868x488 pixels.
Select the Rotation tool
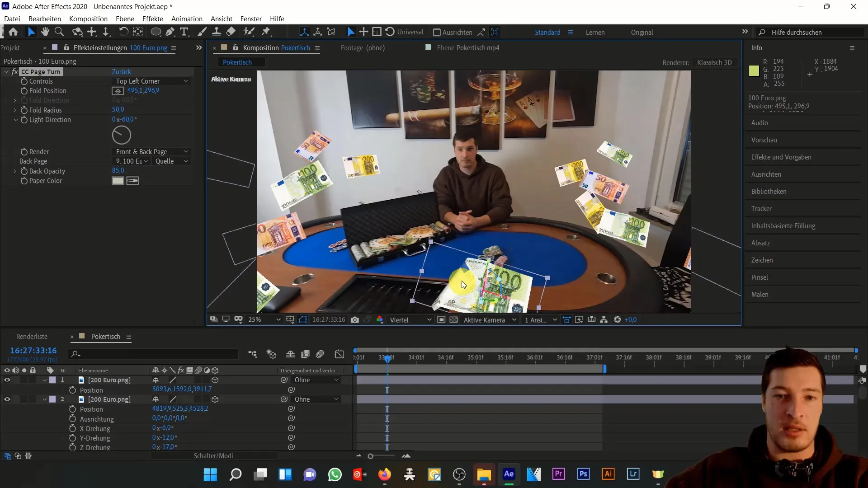click(123, 32)
